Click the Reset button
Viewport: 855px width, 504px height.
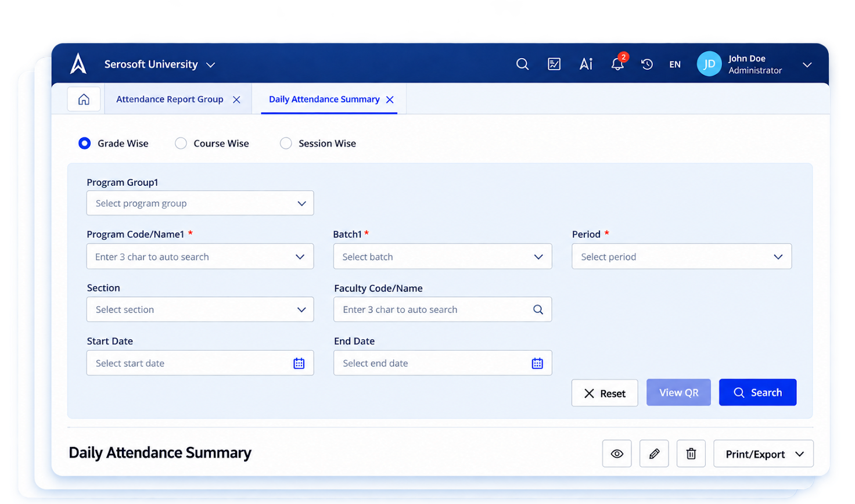[605, 393]
